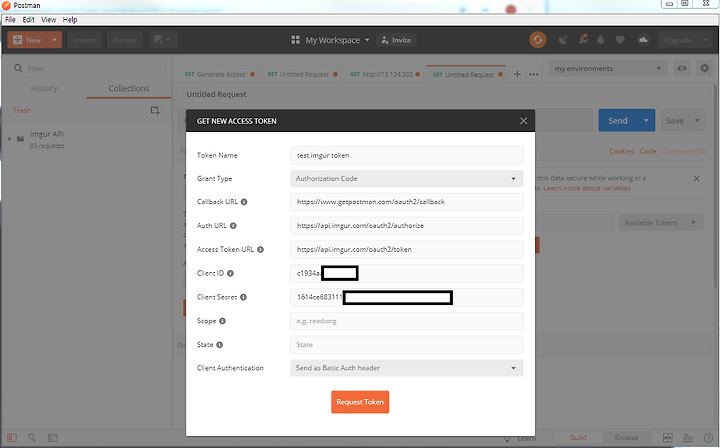Click the Import button

(x=84, y=40)
